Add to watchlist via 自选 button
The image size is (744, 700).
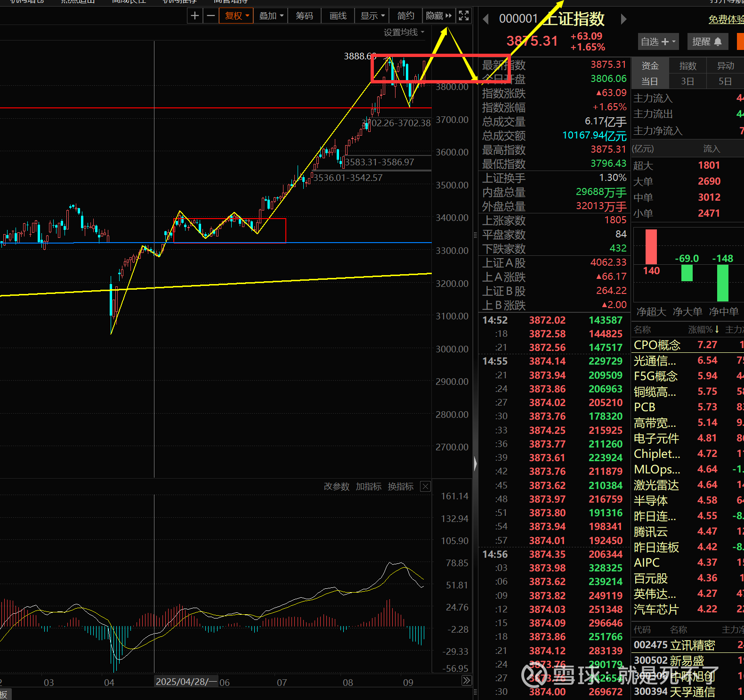coord(658,41)
